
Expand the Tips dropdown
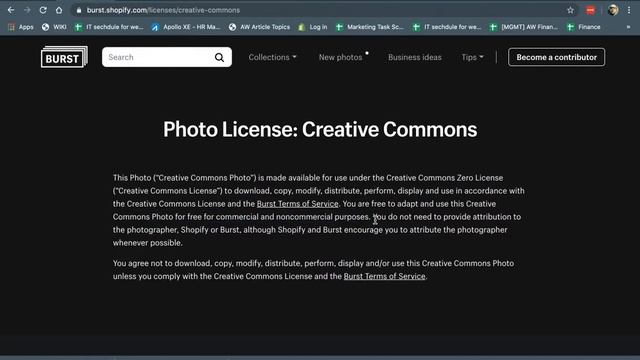[x=472, y=57]
